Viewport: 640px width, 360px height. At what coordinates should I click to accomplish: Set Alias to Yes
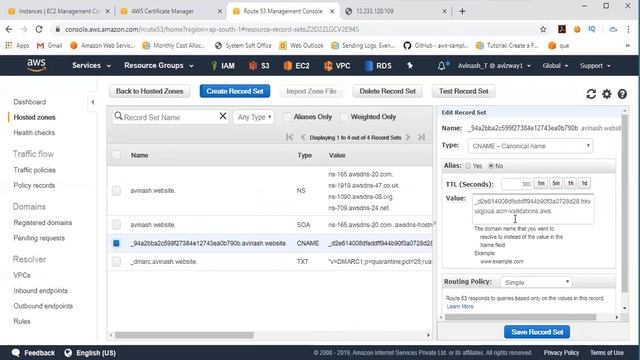click(x=468, y=166)
